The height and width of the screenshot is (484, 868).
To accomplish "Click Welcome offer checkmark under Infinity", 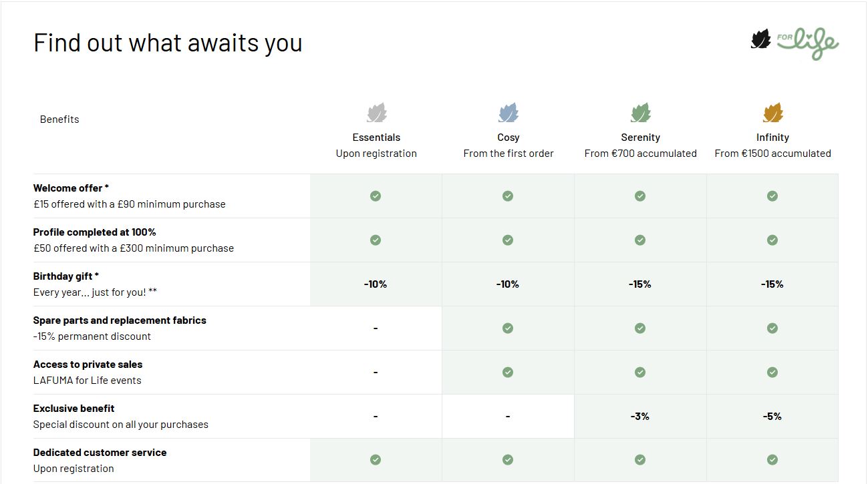I will (x=772, y=196).
